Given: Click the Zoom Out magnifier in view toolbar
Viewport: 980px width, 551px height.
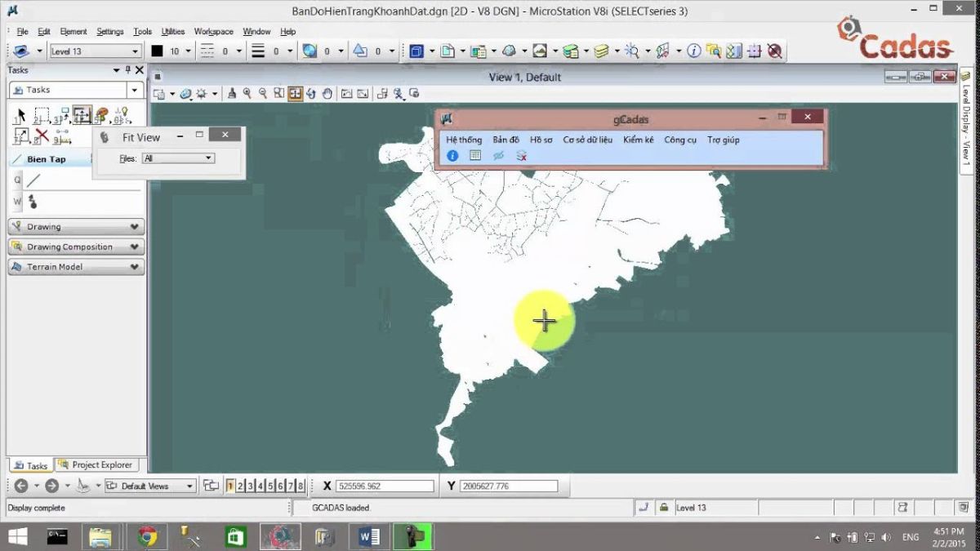Looking at the screenshot, I should point(263,93).
